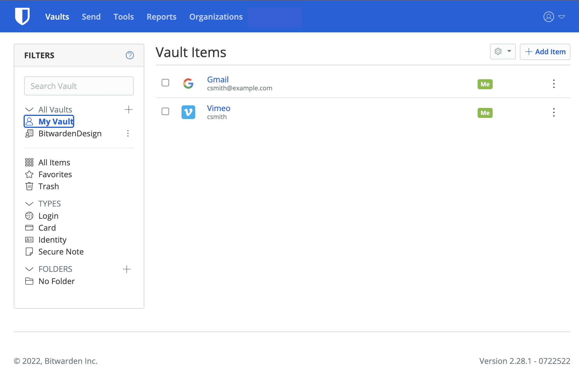Click the Bitwarden shield logo
Image resolution: width=579 pixels, height=392 pixels.
coord(22,17)
